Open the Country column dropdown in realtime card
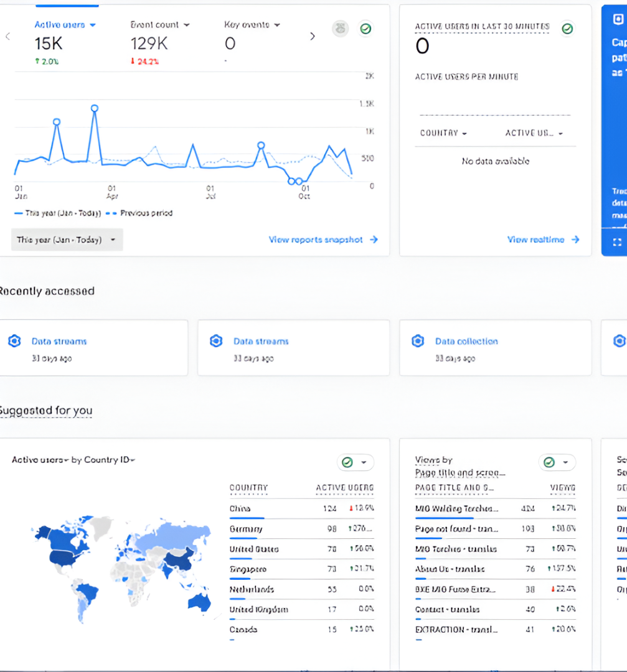This screenshot has height=672, width=627. 443,133
